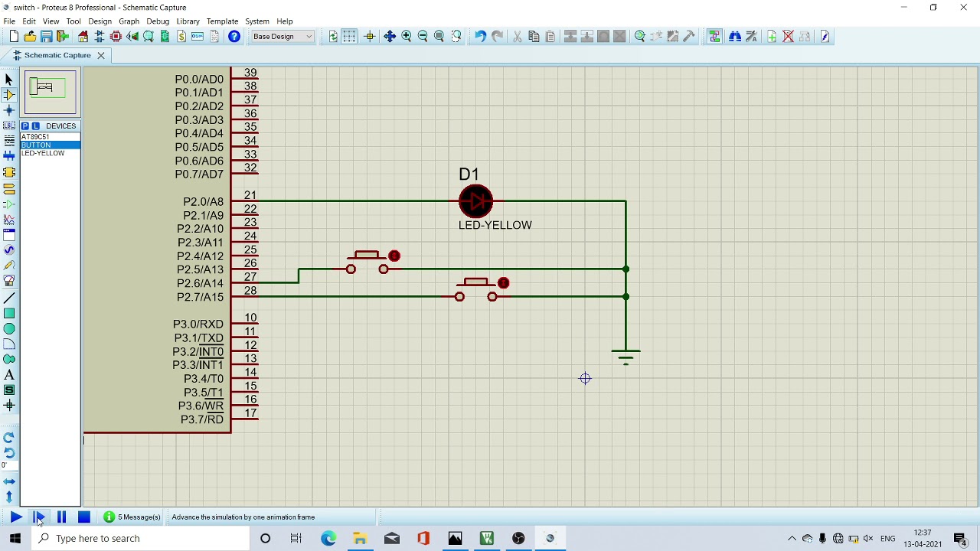Image resolution: width=980 pixels, height=551 pixels.
Task: Open the Design menu
Action: pyautogui.click(x=100, y=21)
